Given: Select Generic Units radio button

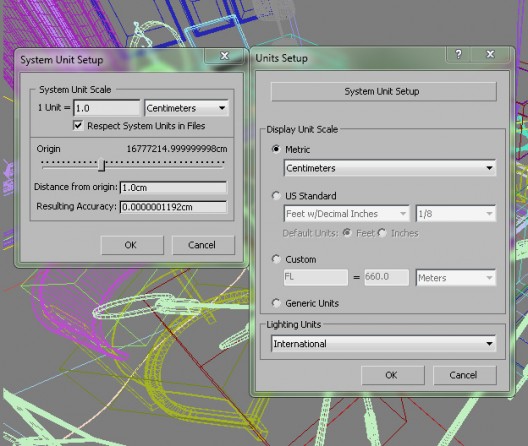Looking at the screenshot, I should 276,303.
